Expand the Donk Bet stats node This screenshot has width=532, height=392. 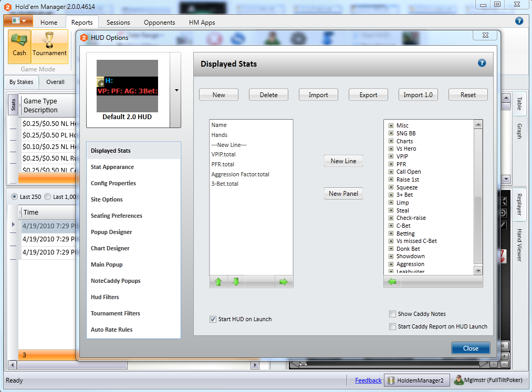[391, 249]
